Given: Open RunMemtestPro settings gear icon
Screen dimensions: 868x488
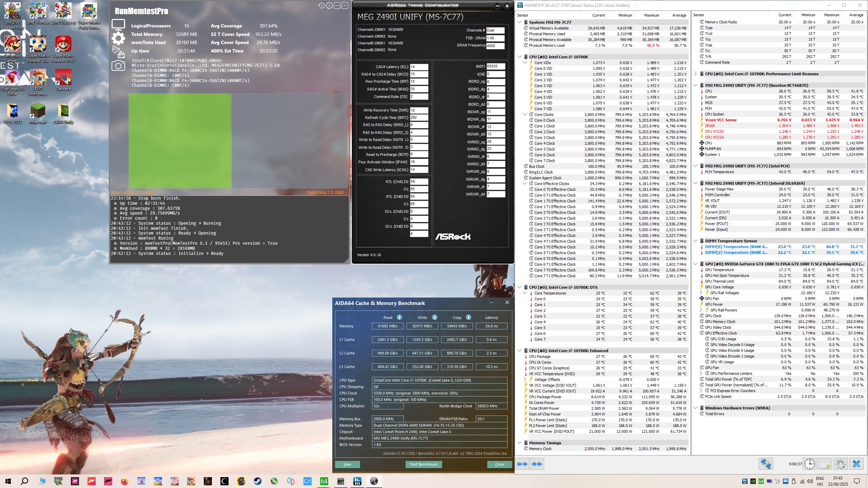Looking at the screenshot, I should (118, 38).
